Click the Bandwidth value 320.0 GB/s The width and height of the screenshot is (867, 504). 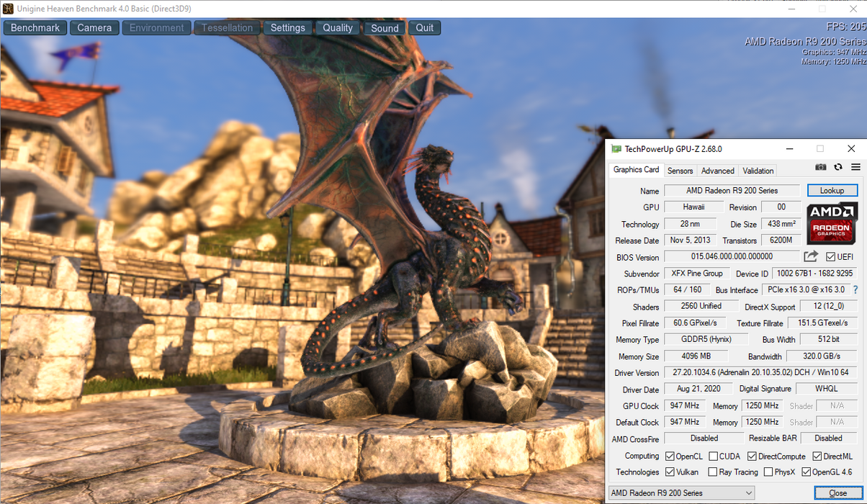click(822, 356)
